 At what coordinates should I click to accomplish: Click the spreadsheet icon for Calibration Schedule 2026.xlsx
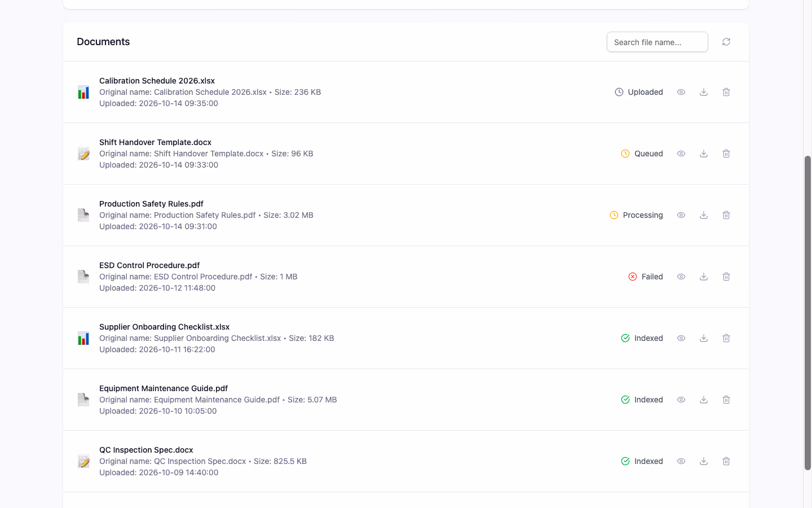(83, 92)
